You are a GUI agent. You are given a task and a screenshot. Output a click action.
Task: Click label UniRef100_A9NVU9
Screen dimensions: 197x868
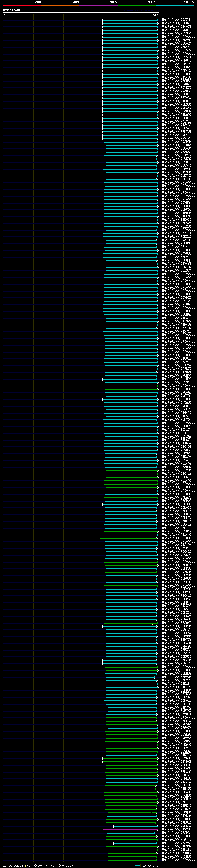[x=177, y=131]
